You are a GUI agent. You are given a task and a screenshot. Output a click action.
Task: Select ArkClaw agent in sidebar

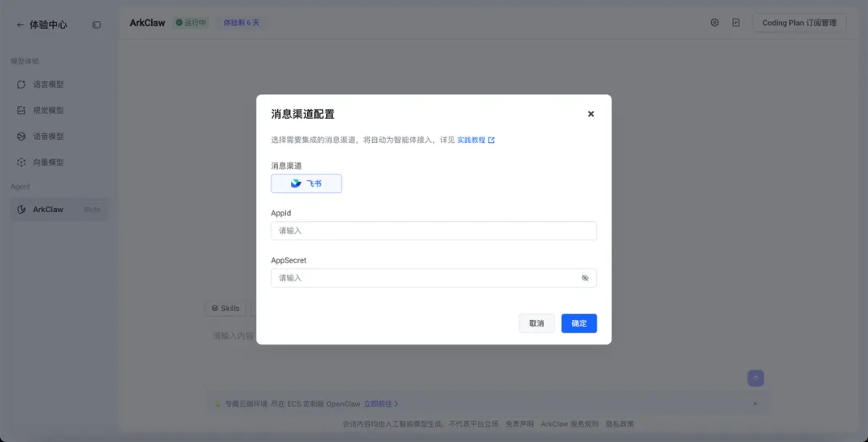click(x=59, y=210)
